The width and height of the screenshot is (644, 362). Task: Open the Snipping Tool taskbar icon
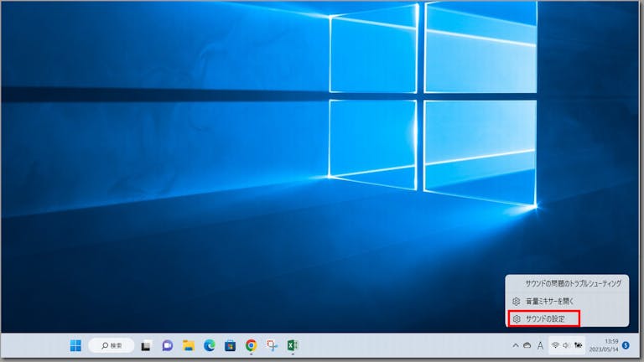(x=272, y=345)
